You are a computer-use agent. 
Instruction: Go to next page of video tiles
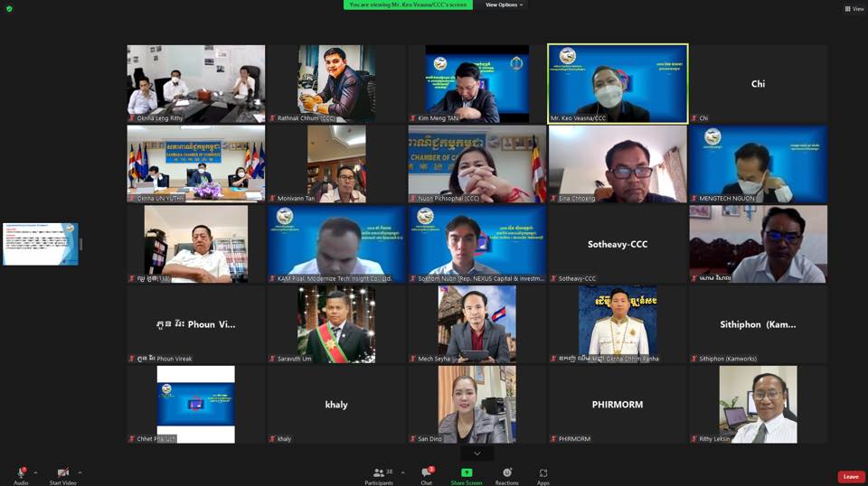click(x=476, y=453)
